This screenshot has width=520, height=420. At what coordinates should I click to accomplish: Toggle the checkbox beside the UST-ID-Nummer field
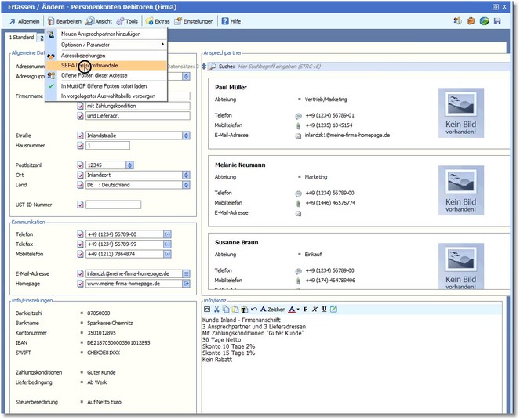click(80, 205)
